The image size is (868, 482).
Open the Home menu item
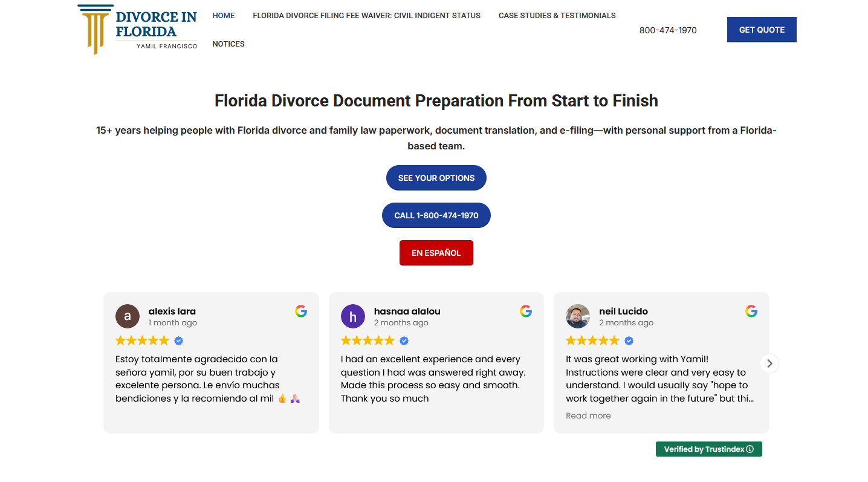pos(224,16)
